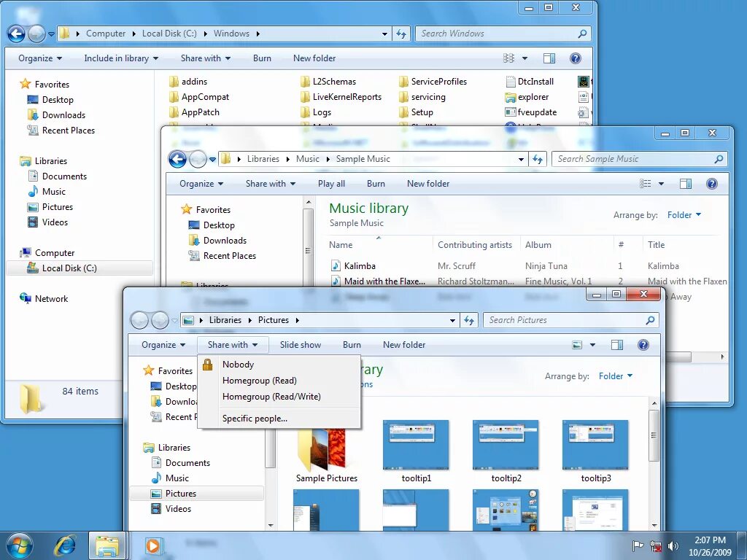
Task: Open Arrange by Folder in Music library
Action: click(x=684, y=215)
